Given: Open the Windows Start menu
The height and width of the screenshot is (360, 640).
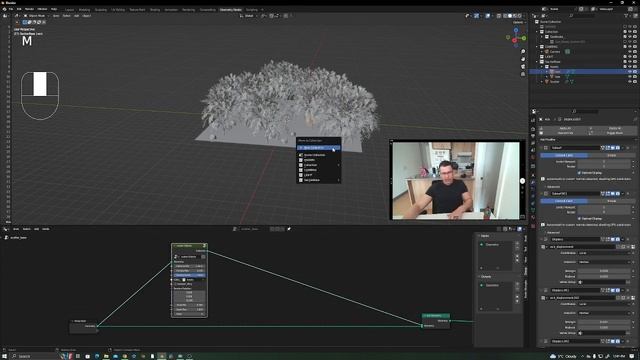Looking at the screenshot, I should click(4, 356).
